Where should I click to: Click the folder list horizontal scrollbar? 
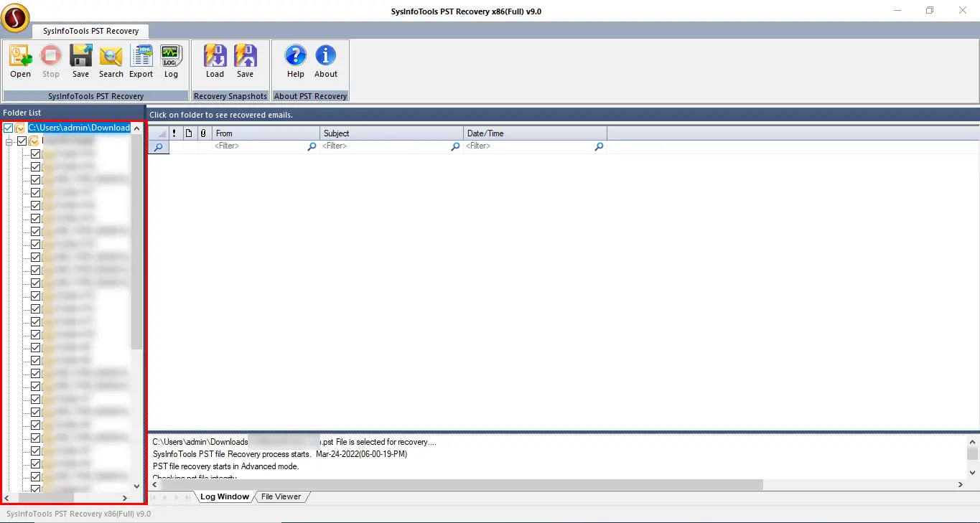point(46,497)
